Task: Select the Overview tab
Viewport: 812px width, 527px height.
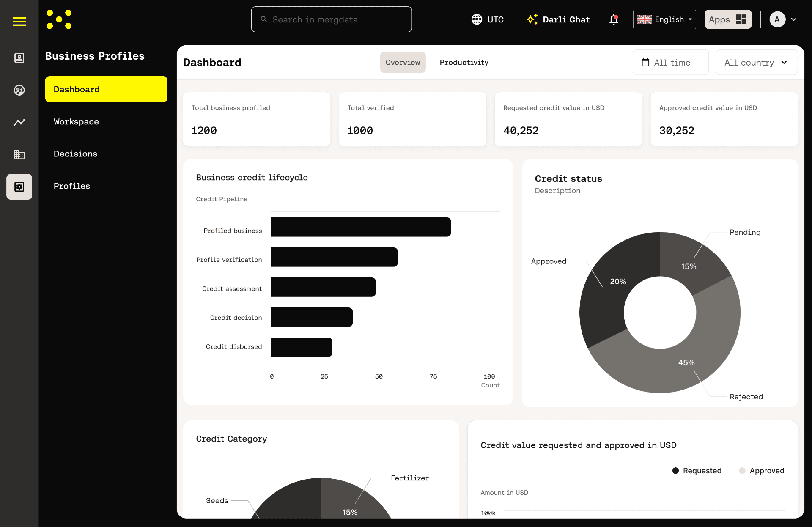Action: coord(403,63)
